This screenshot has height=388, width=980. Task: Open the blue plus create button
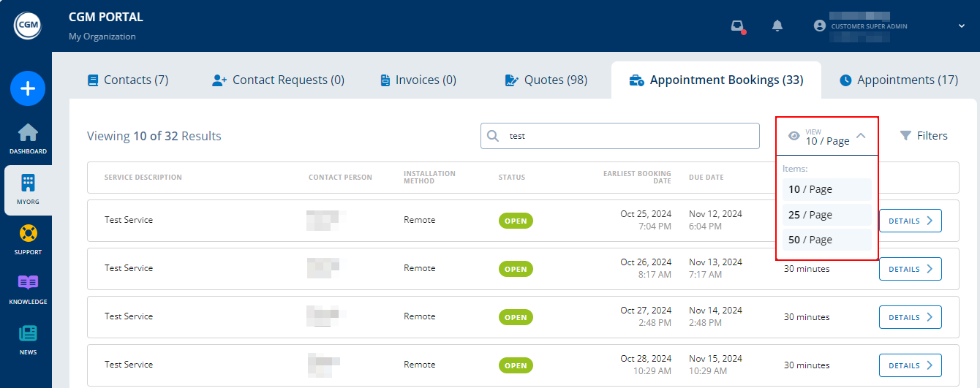pos(28,89)
